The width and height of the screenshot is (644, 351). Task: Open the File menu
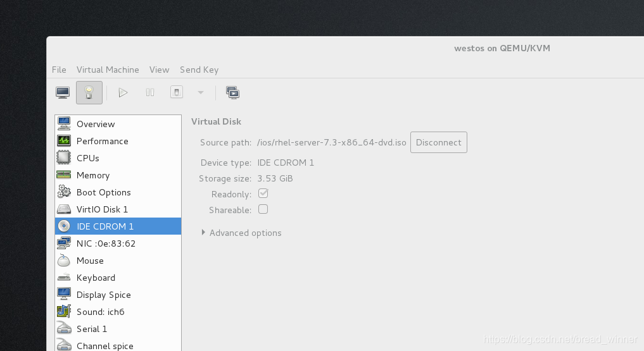tap(59, 70)
